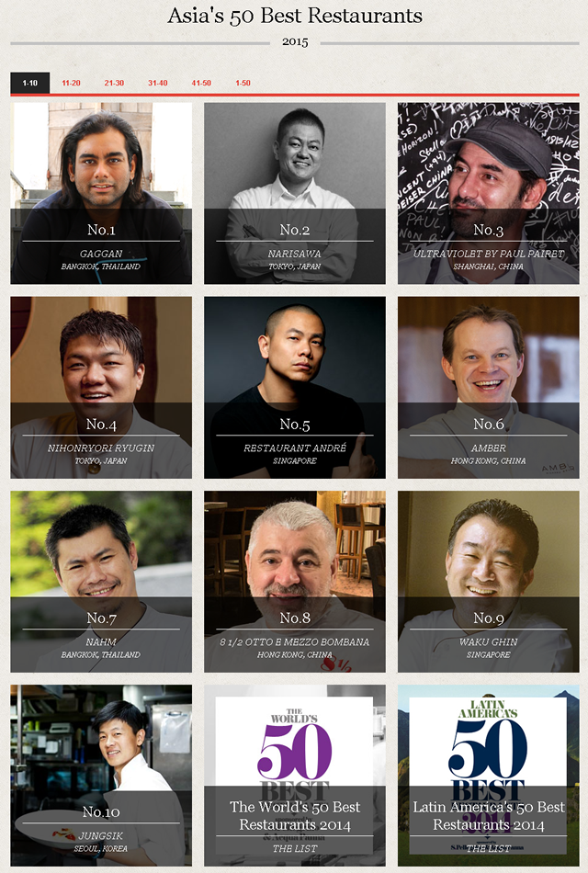Click the No.6 Amber Hong Kong tile

tap(489, 388)
